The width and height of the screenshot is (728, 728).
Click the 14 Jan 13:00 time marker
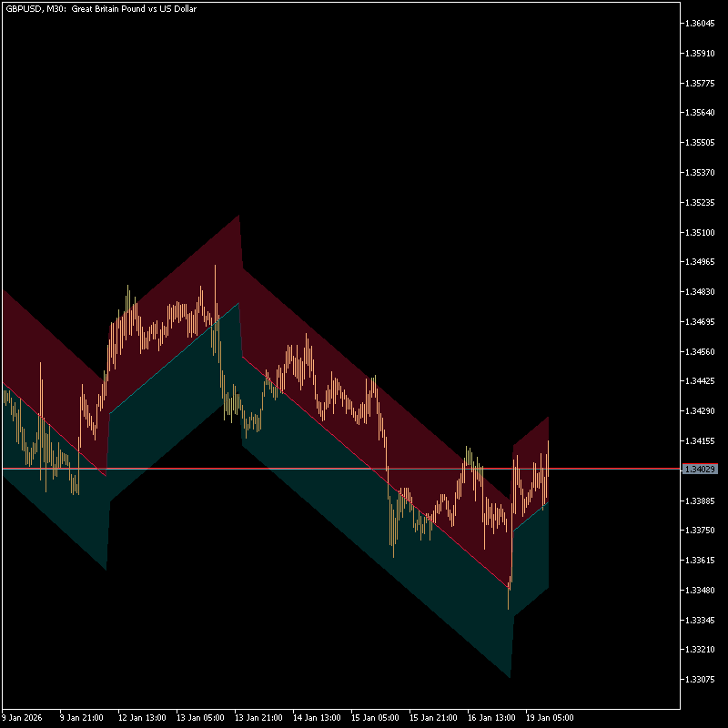(x=316, y=717)
